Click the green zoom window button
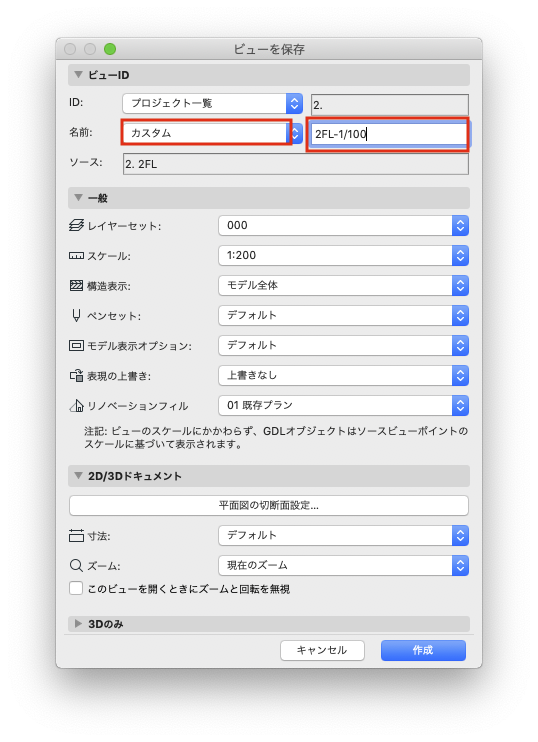Screen dimensions: 538x742 110,49
